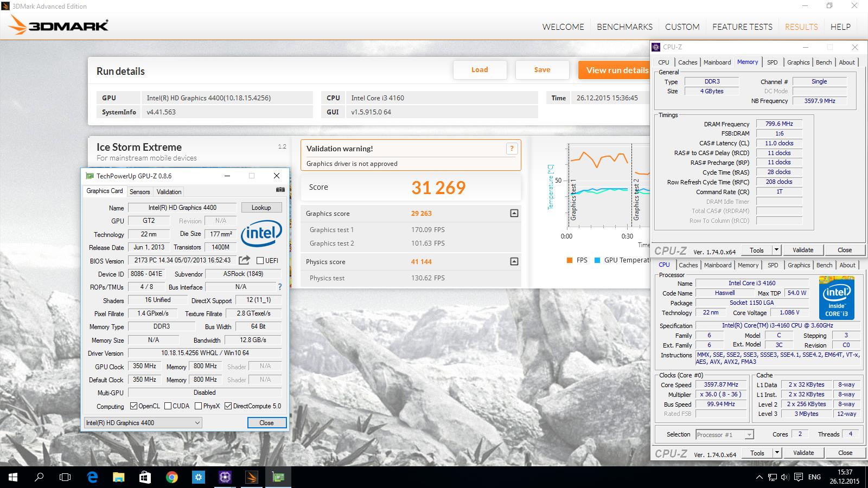Screen dimensions: 868x488
Task: Open the WELCOME menu in 3DMark
Action: pyautogui.click(x=563, y=27)
